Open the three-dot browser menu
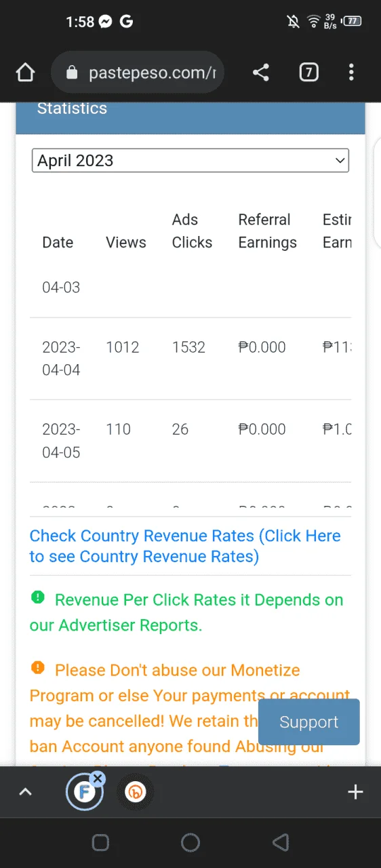The width and height of the screenshot is (381, 868). [351, 73]
